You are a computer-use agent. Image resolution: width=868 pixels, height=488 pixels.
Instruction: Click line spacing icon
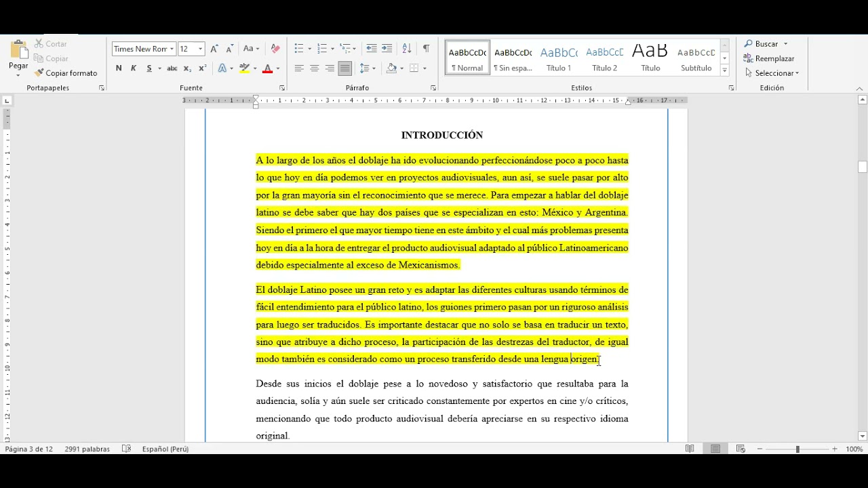[x=365, y=68]
